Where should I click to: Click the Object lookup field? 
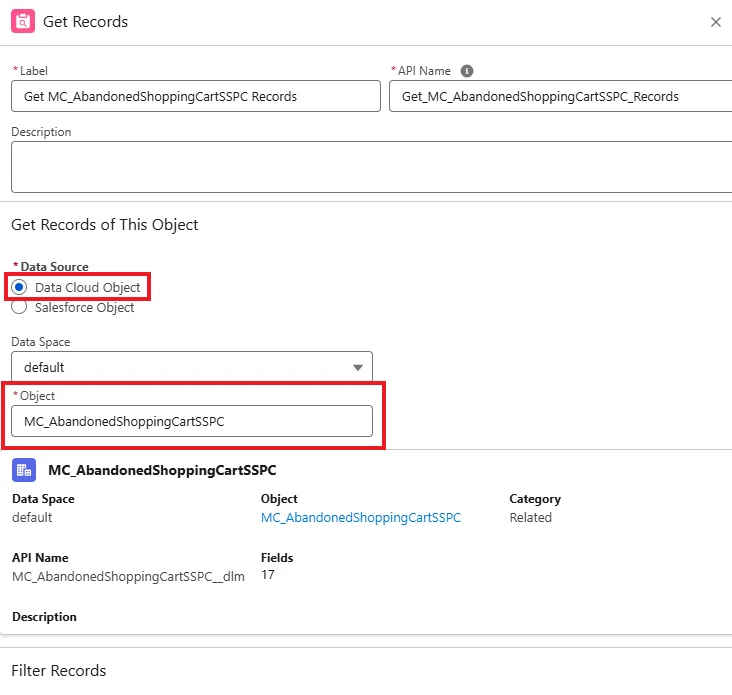(192, 421)
